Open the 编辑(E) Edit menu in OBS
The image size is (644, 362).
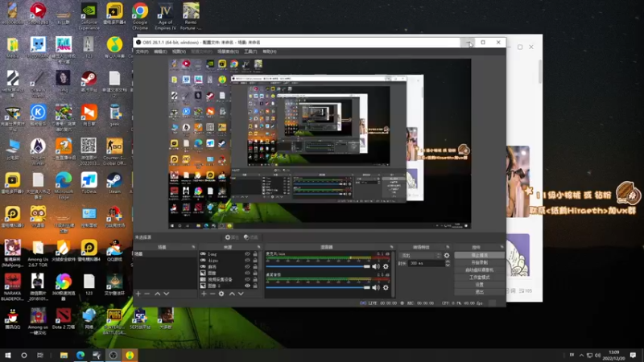click(x=160, y=51)
